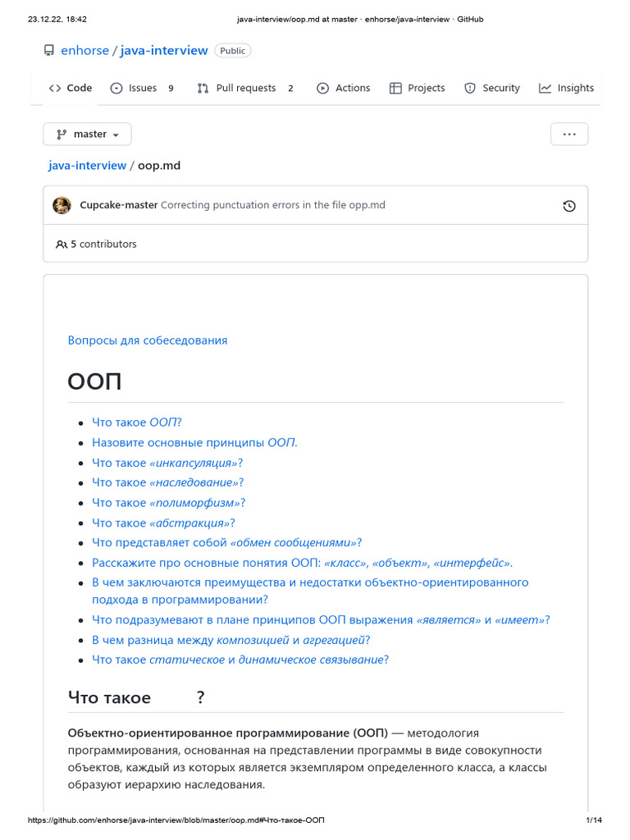Viewport: 630px width, 840px height.
Task: Click the contributors people icon
Action: click(x=62, y=244)
